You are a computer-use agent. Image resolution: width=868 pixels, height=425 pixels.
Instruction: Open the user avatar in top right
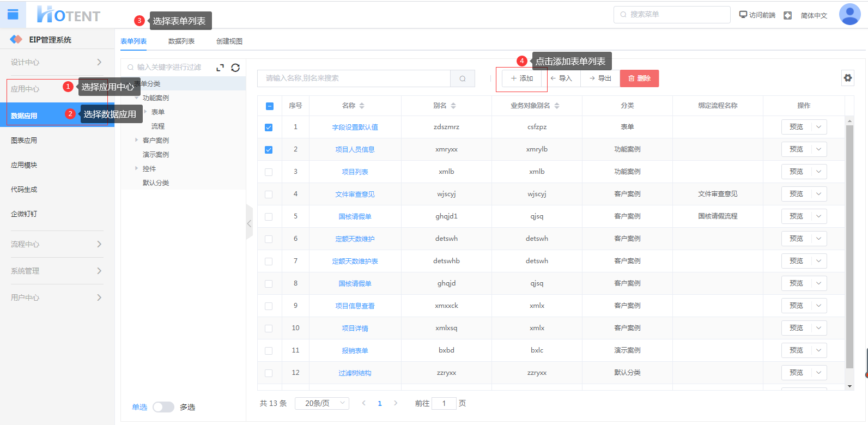coord(849,15)
